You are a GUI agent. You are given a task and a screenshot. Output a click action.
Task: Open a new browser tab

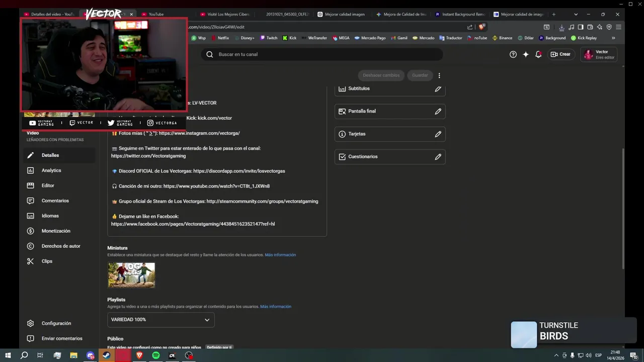[x=554, y=14]
